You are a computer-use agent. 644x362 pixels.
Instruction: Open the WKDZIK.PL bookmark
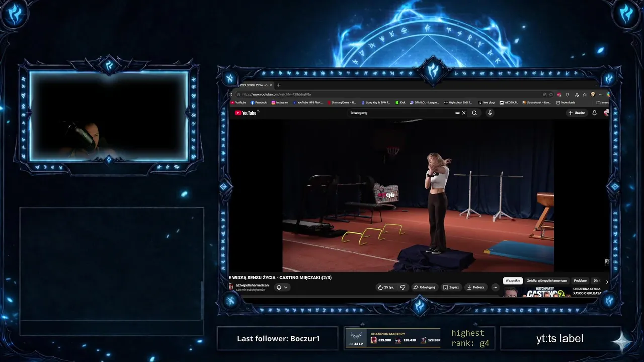coord(509,102)
